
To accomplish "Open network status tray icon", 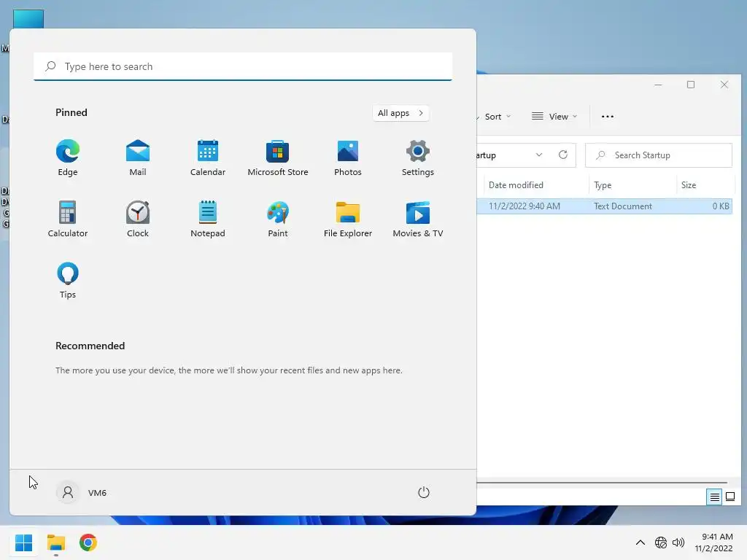I will [x=661, y=542].
